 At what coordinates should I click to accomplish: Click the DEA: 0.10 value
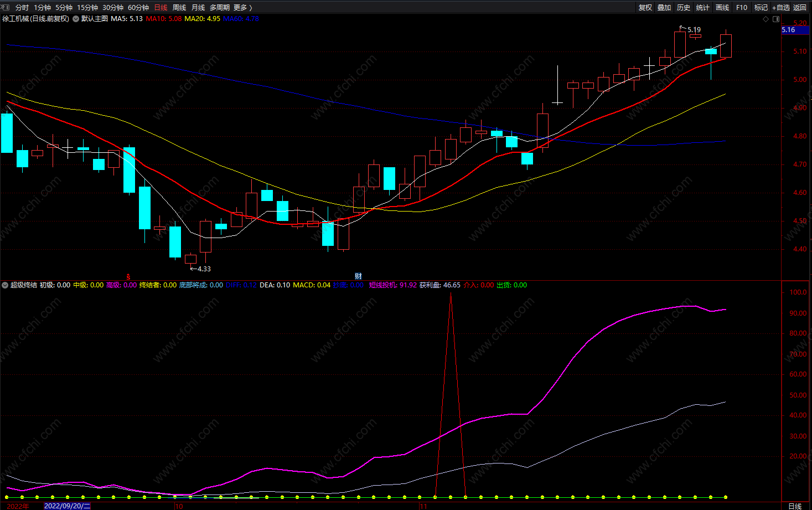click(x=275, y=285)
